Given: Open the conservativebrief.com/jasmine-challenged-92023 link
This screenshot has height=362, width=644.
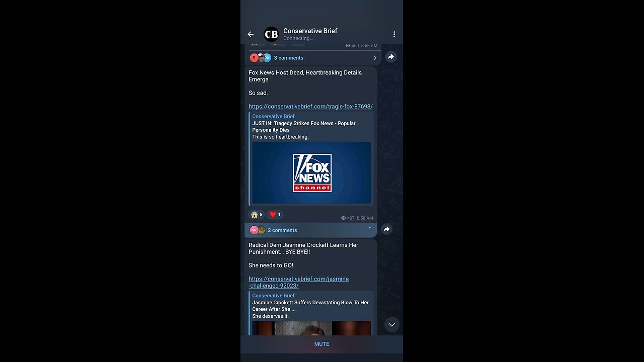Looking at the screenshot, I should click(298, 282).
